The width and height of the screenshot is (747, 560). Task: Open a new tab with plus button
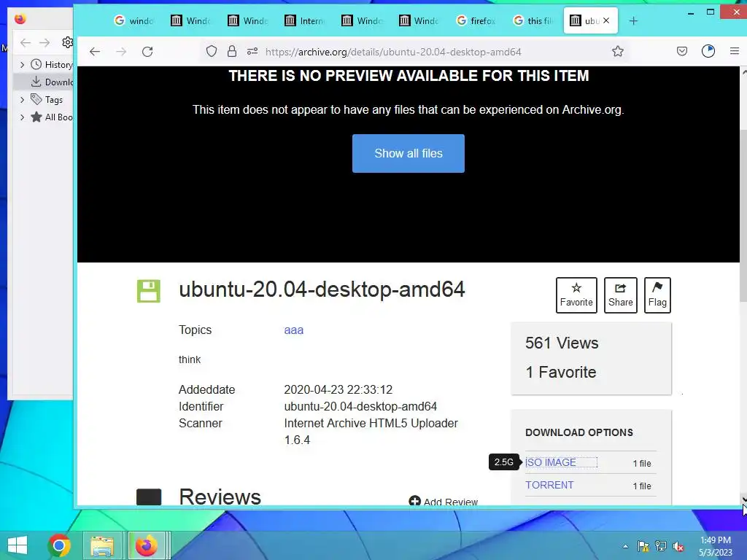click(x=633, y=21)
